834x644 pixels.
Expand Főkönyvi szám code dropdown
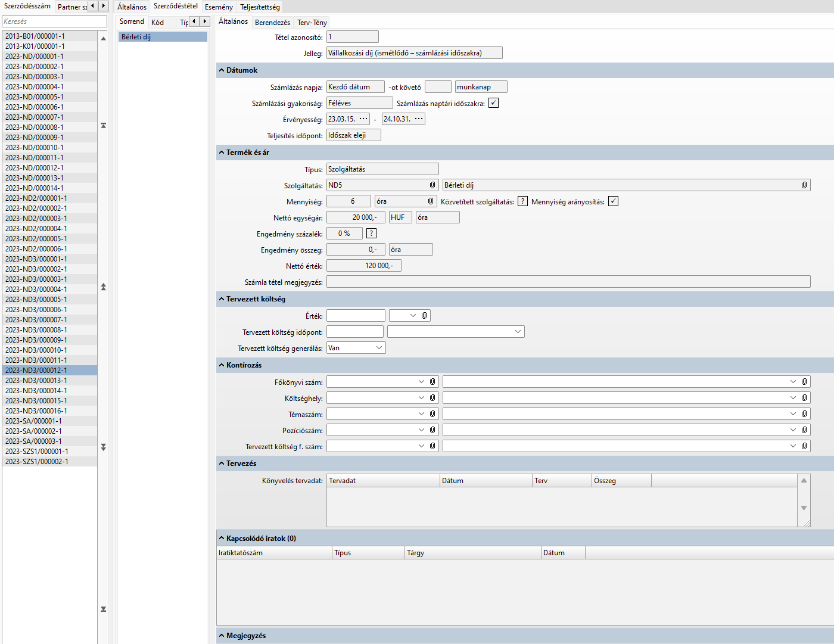point(421,382)
